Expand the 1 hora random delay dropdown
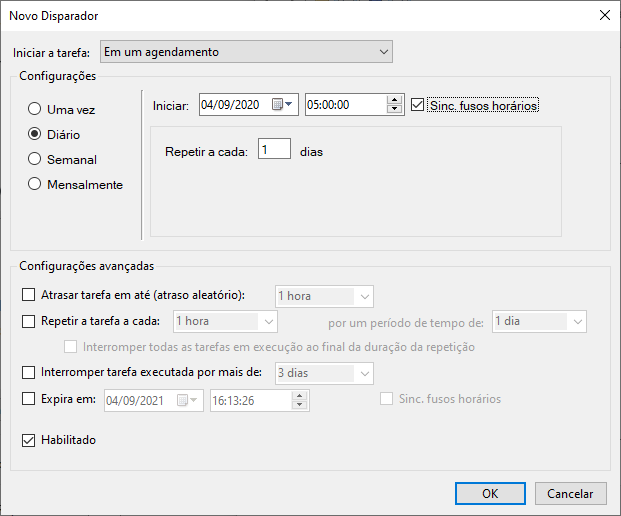The width and height of the screenshot is (621, 516). pos(324,296)
